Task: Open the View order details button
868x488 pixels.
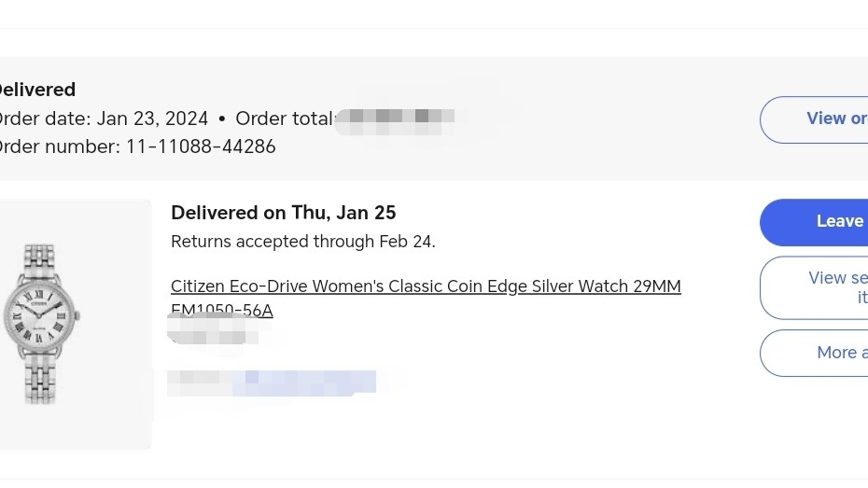Action: 814,119
